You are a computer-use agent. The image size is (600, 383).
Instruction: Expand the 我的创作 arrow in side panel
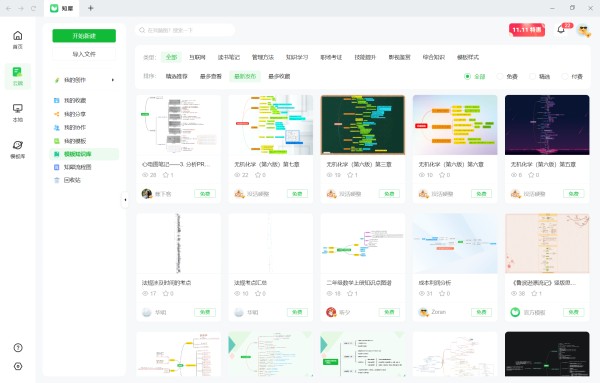(x=112, y=80)
